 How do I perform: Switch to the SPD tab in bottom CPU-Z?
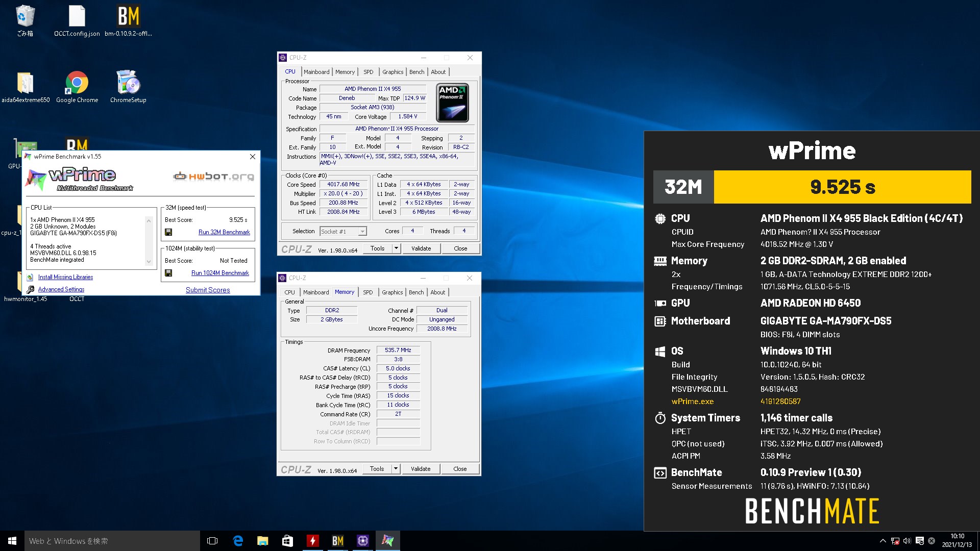point(367,292)
